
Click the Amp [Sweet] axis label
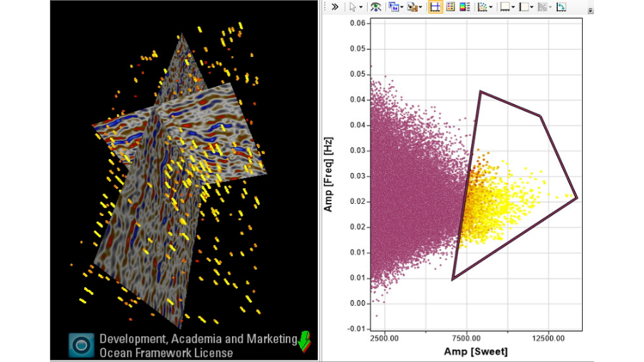[476, 351]
